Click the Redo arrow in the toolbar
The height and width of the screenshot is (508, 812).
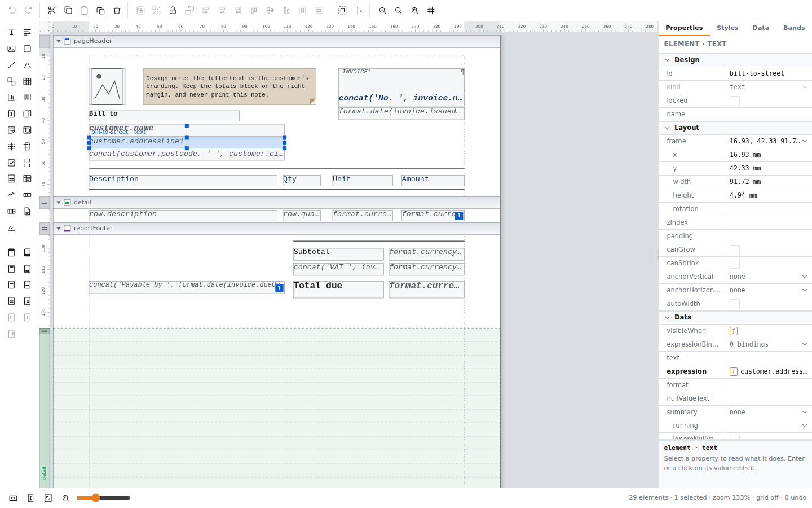(28, 10)
